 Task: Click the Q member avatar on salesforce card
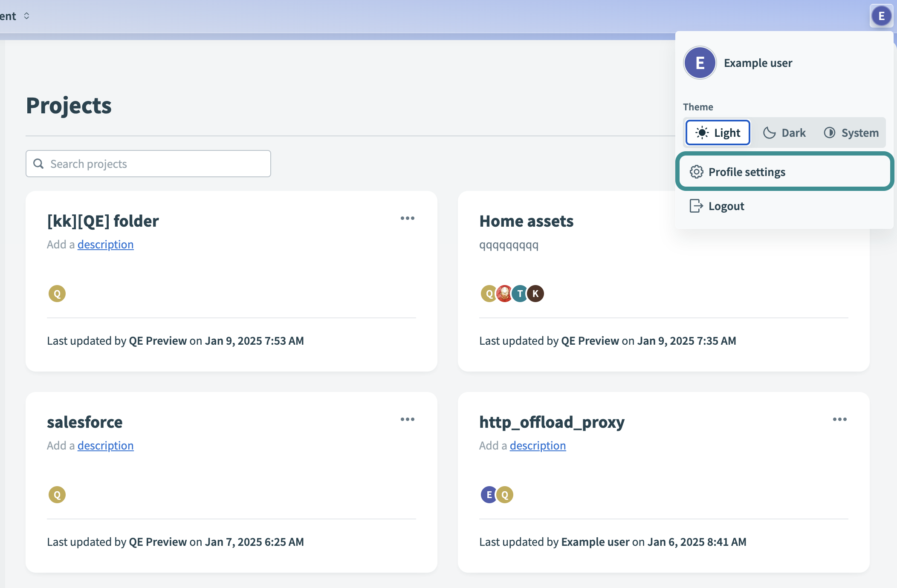coord(57,495)
